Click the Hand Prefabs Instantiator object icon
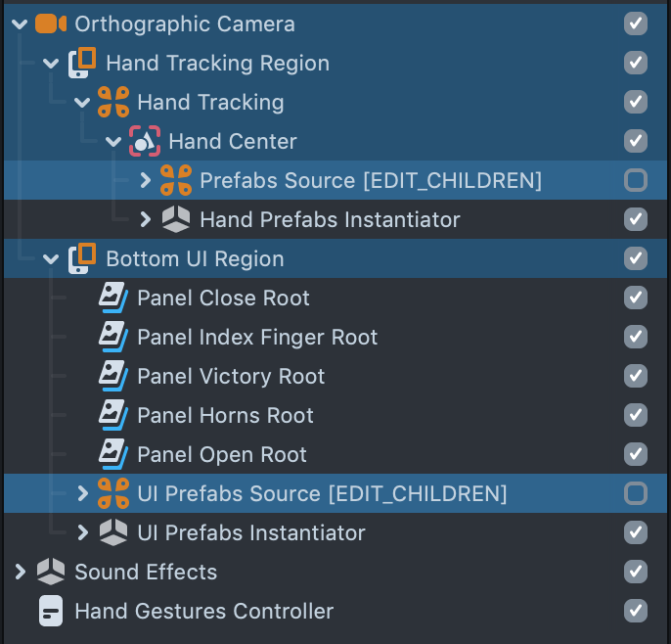 [x=176, y=219]
